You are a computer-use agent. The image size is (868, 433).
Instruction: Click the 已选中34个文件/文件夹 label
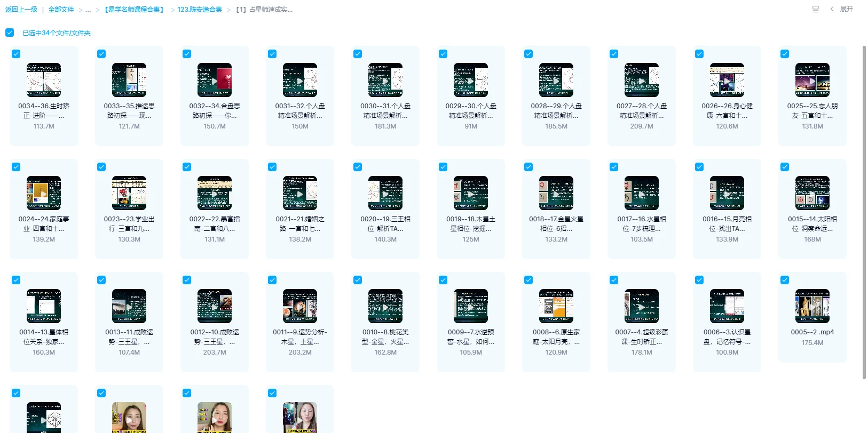click(x=57, y=33)
